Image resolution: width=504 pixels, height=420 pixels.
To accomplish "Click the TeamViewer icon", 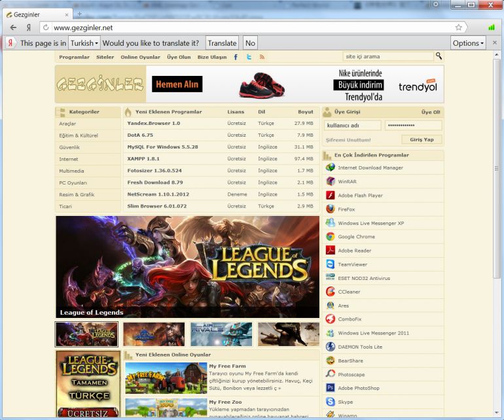I will (330, 264).
